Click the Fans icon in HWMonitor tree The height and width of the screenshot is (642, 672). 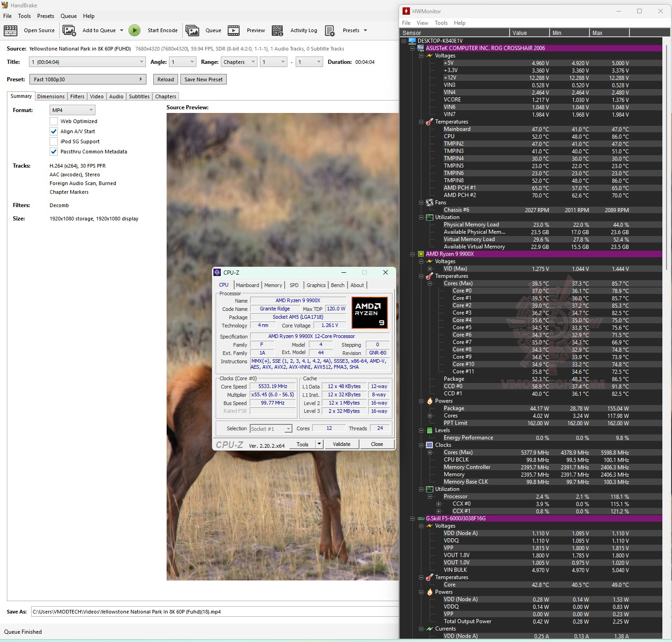point(430,203)
